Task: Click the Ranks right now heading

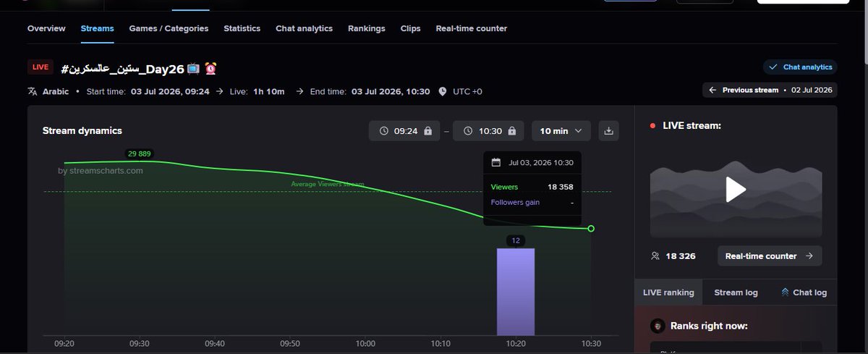Action: [x=709, y=326]
